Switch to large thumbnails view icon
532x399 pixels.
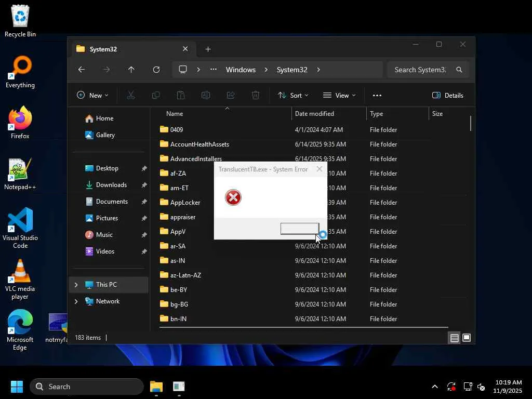(x=467, y=338)
